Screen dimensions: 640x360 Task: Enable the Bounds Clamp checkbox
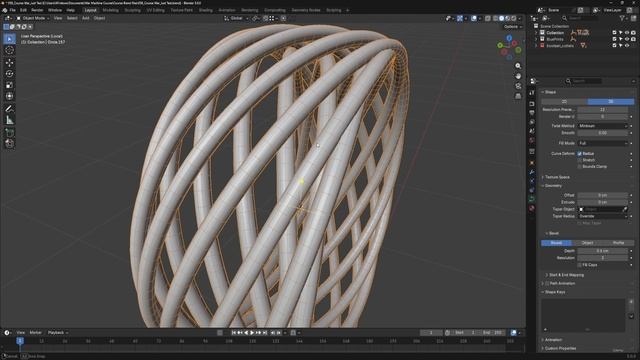point(579,167)
